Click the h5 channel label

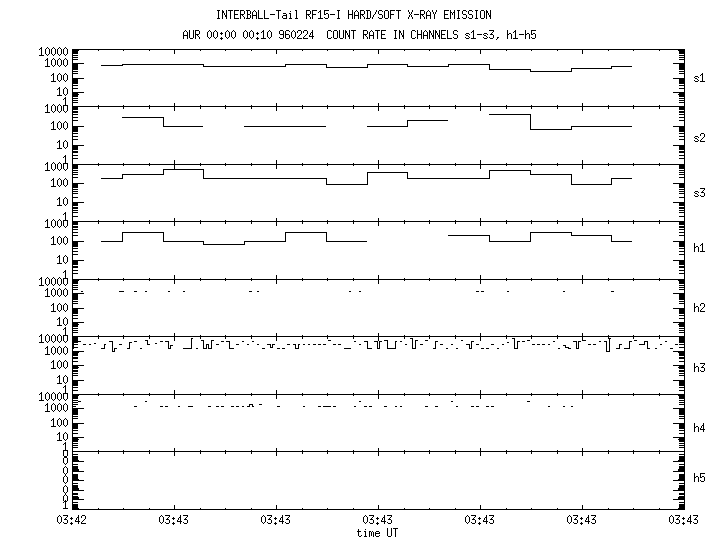[699, 477]
